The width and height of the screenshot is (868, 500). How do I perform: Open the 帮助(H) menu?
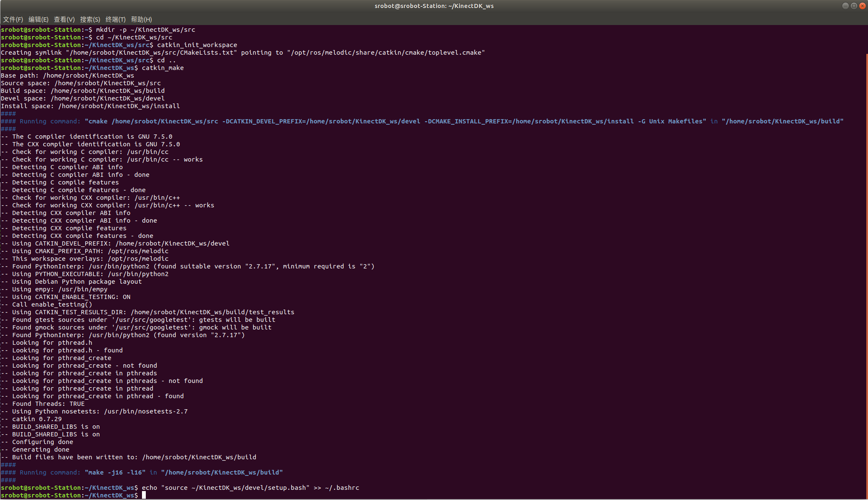[141, 20]
